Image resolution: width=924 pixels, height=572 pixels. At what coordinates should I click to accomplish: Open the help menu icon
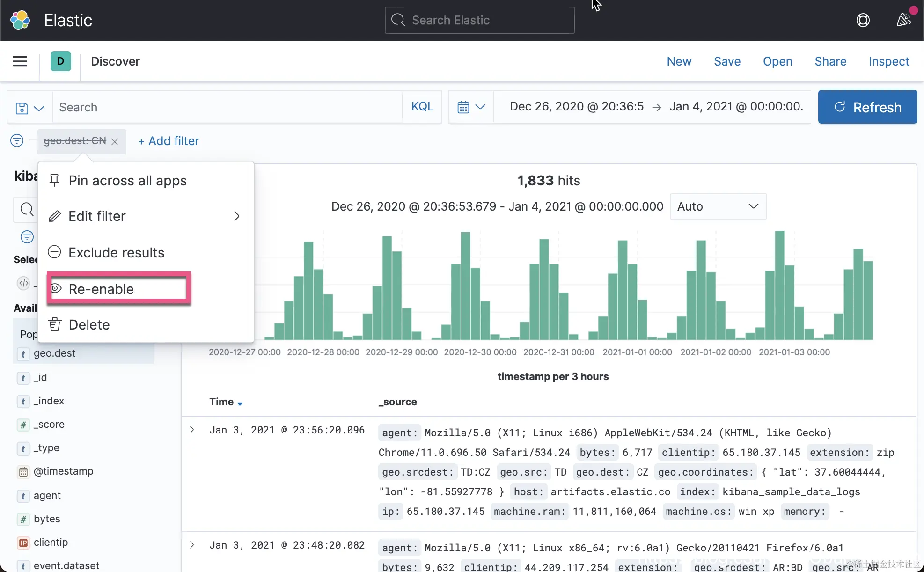tap(863, 20)
